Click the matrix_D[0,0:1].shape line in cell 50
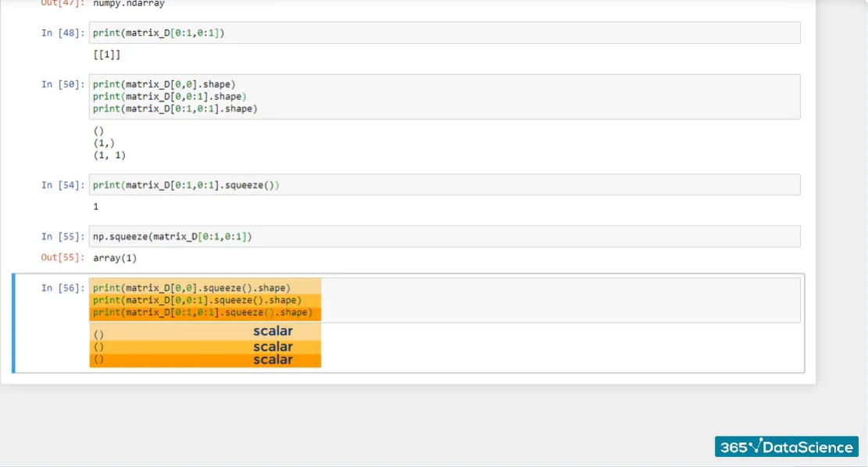Image resolution: width=868 pixels, height=467 pixels. click(x=170, y=97)
